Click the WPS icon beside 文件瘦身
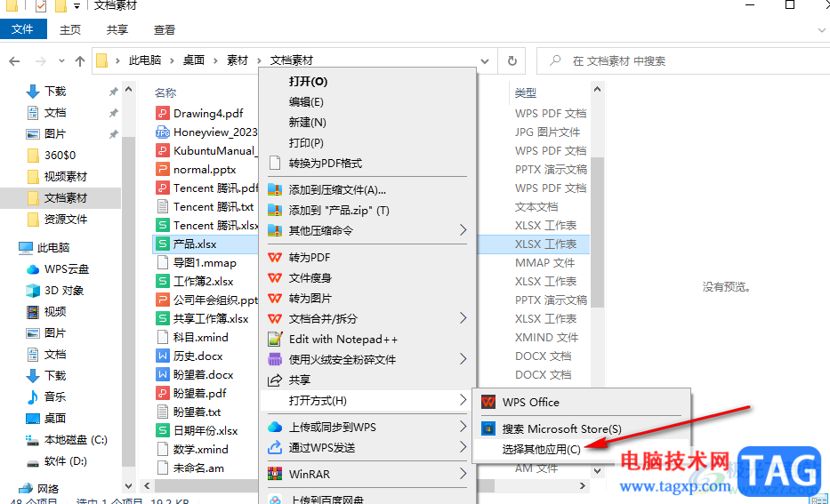 coord(275,277)
